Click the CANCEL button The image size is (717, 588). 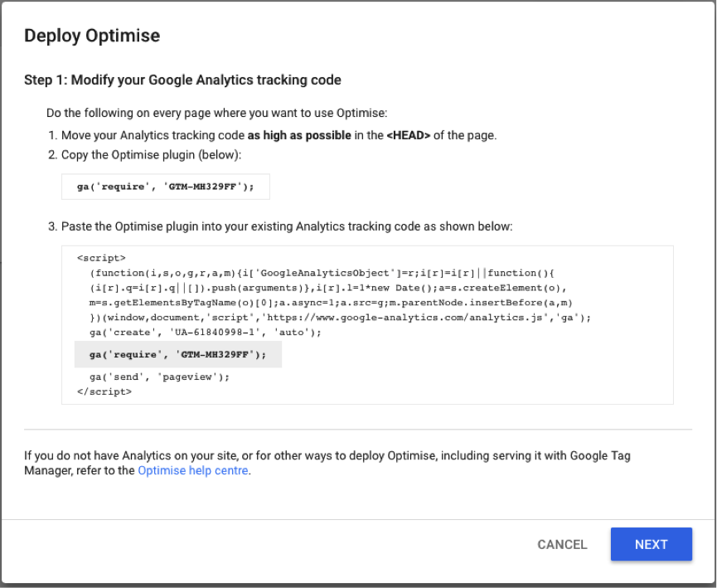[x=562, y=545]
